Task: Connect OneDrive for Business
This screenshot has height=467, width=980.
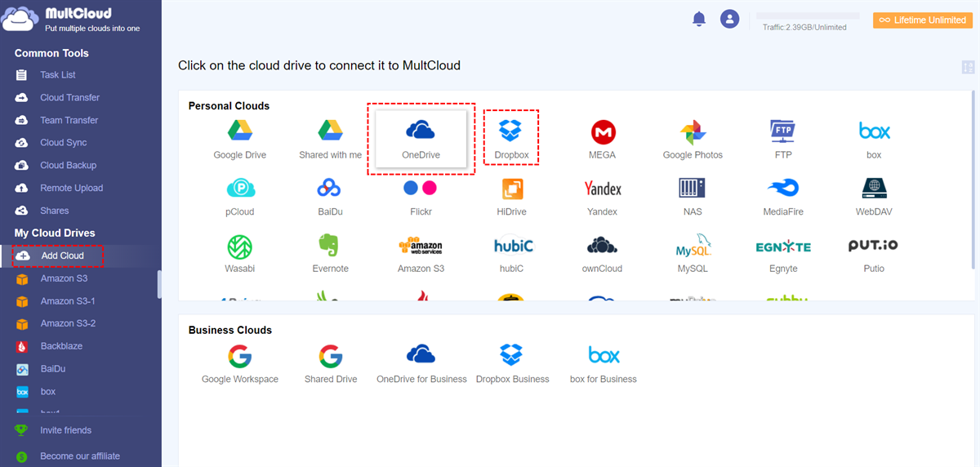Action: [421, 354]
